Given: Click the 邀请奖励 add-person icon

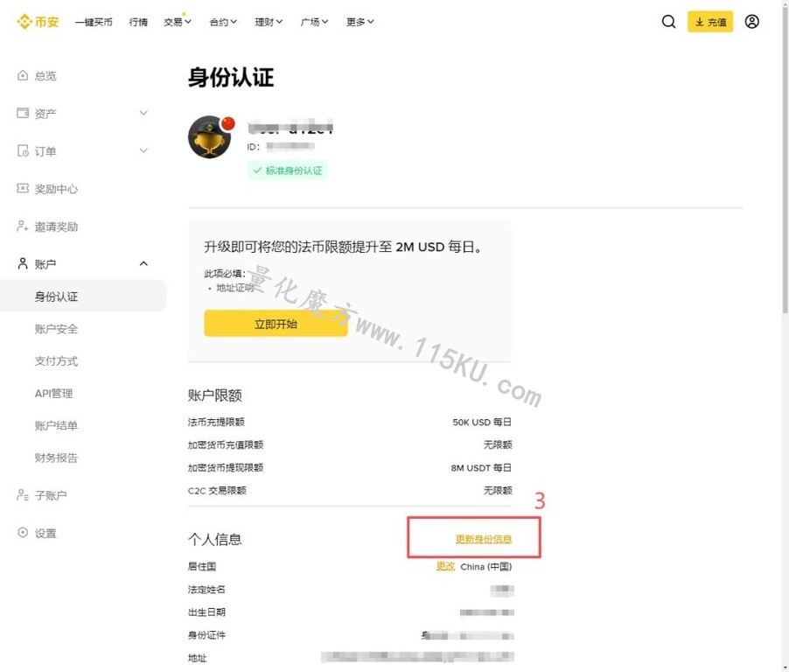Looking at the screenshot, I should pos(23,226).
